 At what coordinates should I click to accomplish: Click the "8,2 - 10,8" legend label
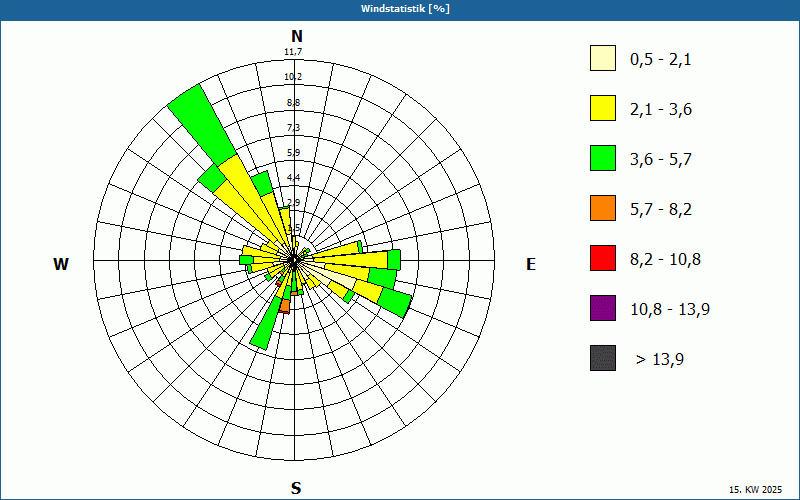tap(665, 260)
